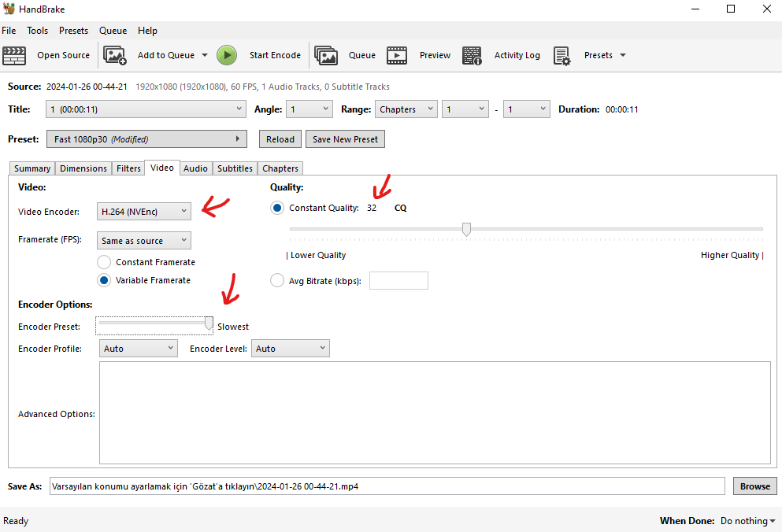The height and width of the screenshot is (532, 782).
Task: Switch to the Summary tab
Action: [x=32, y=168]
